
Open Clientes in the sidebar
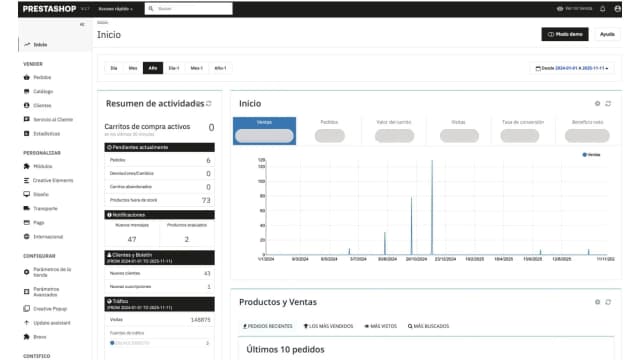[38, 105]
